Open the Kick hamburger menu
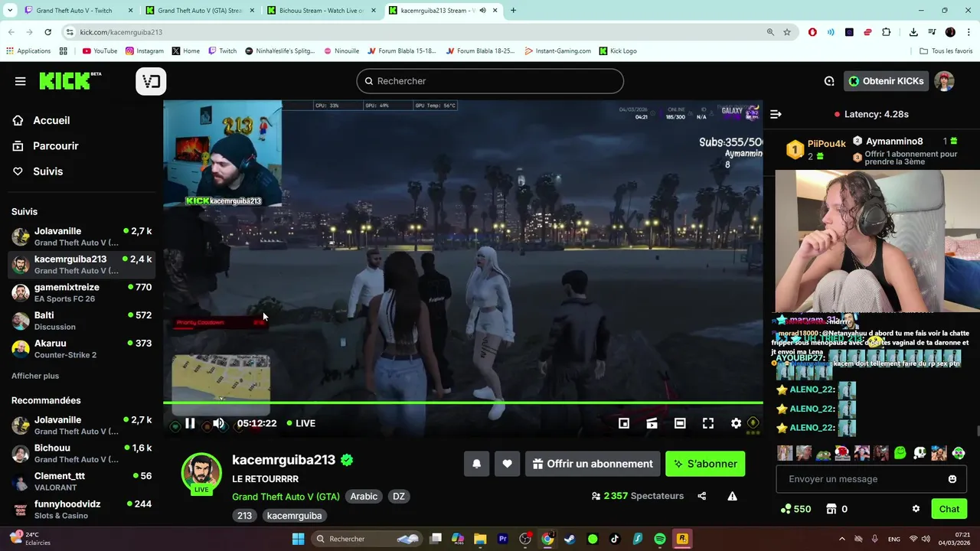980x551 pixels. tap(21, 81)
